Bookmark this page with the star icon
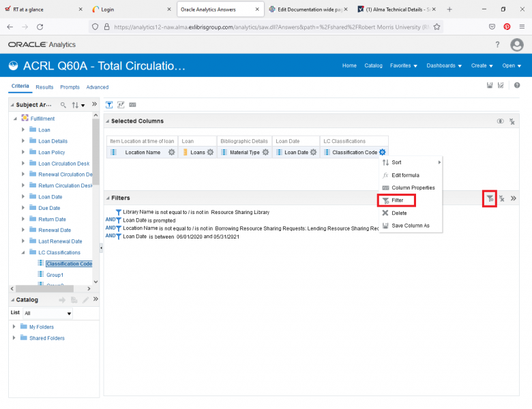532x409 pixels. point(437,27)
